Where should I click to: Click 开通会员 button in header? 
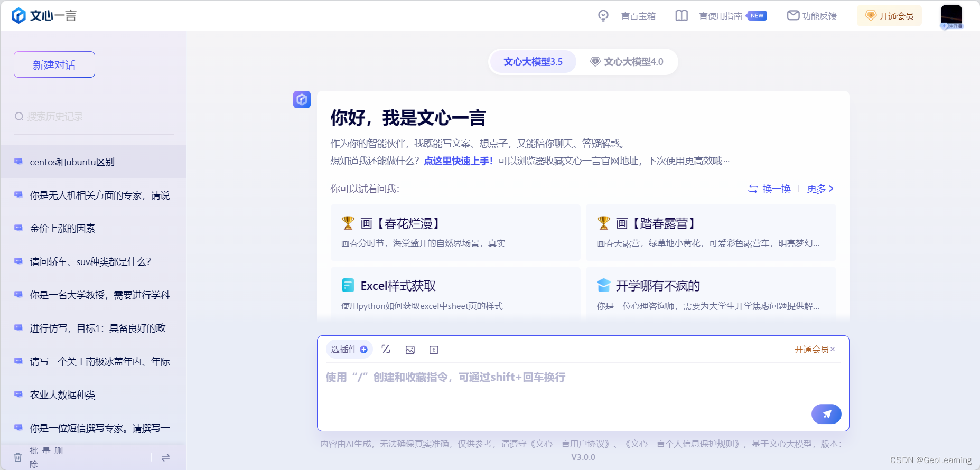tap(890, 16)
